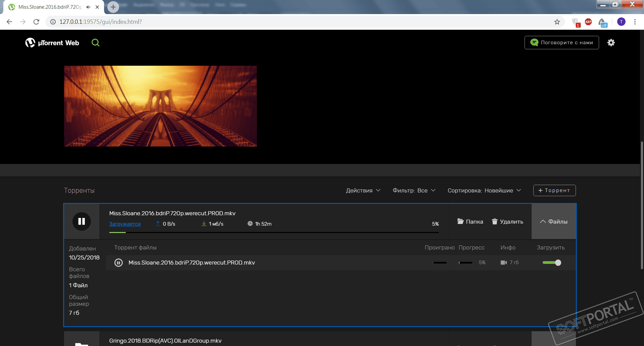644x346 pixels.
Task: Open a new browser tab
Action: (x=113, y=7)
